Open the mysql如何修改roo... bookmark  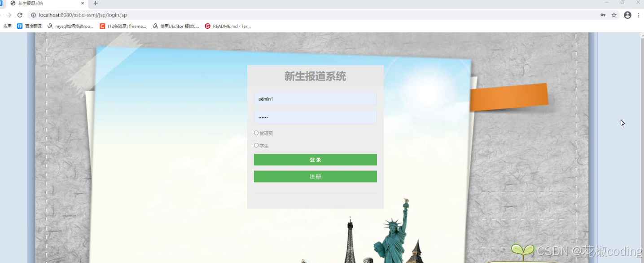coord(70,26)
